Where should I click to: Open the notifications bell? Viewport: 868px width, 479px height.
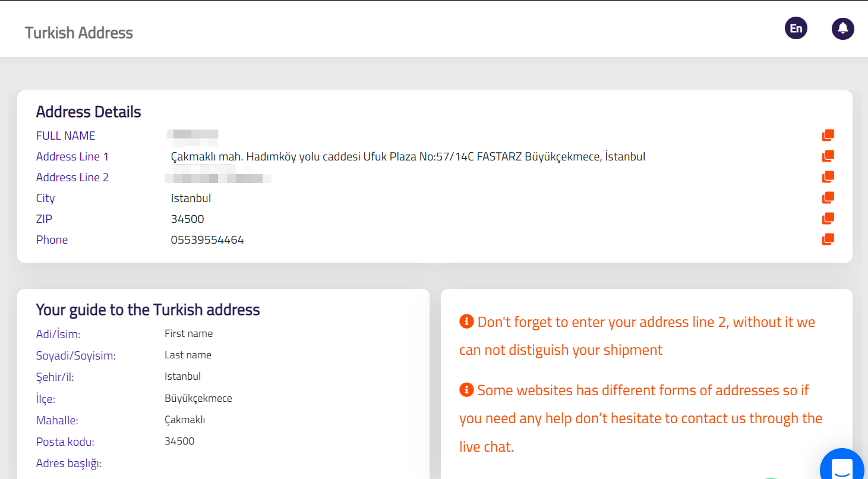[x=842, y=29]
